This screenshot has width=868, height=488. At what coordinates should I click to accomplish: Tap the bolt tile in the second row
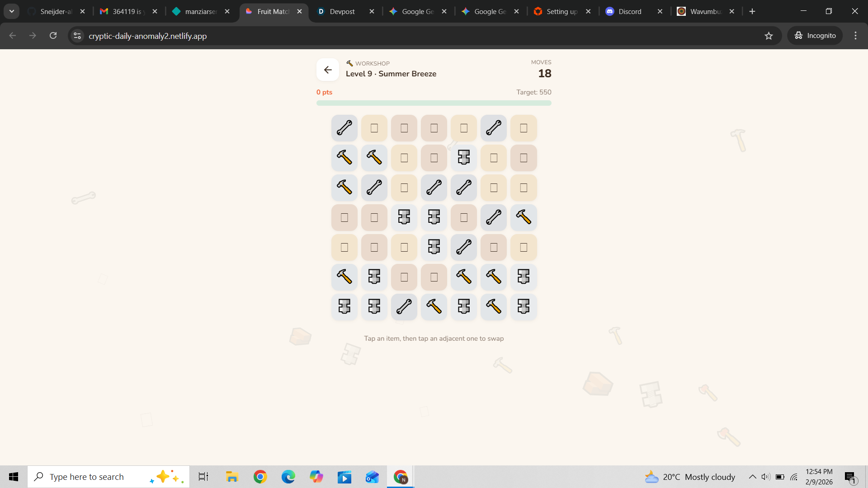[x=463, y=158]
